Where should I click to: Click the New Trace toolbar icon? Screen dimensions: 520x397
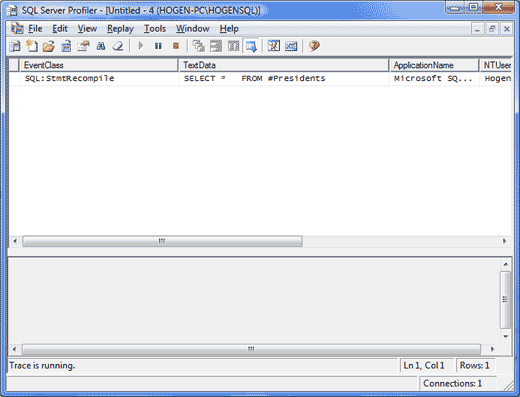click(x=15, y=46)
